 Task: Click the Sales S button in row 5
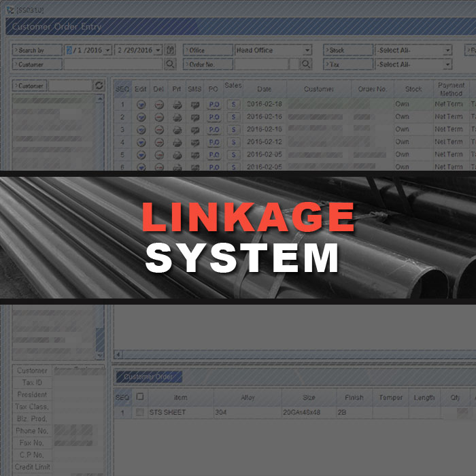pyautogui.click(x=233, y=155)
